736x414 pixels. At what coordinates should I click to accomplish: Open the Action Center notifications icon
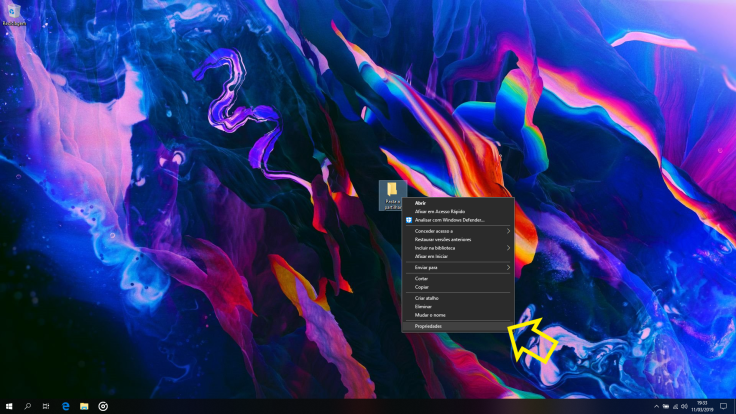[x=723, y=406]
